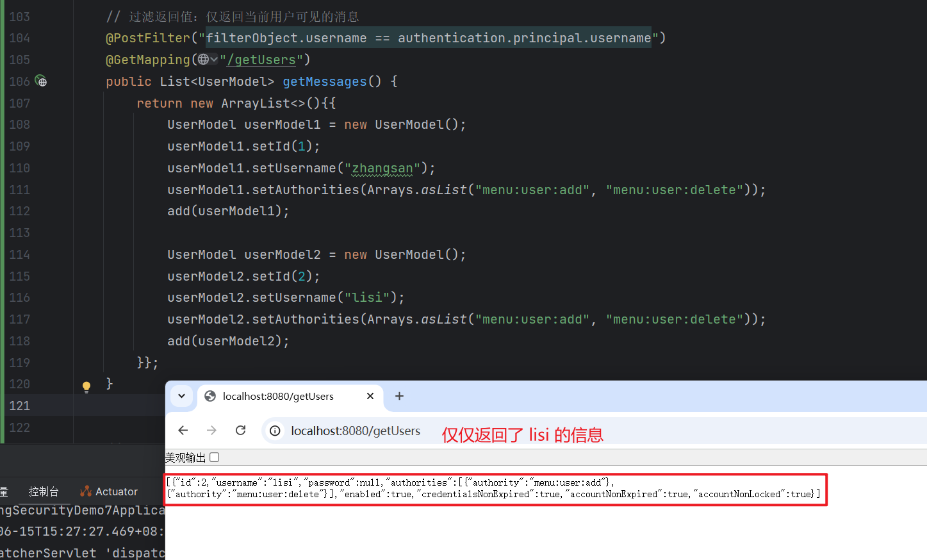
Task: Go back in the browser
Action: (x=183, y=431)
